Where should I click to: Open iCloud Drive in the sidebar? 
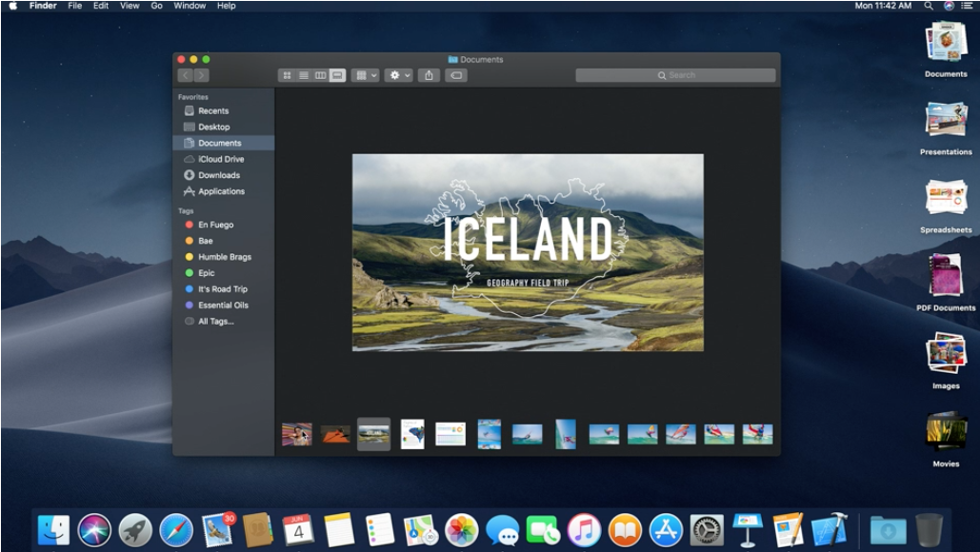click(223, 159)
